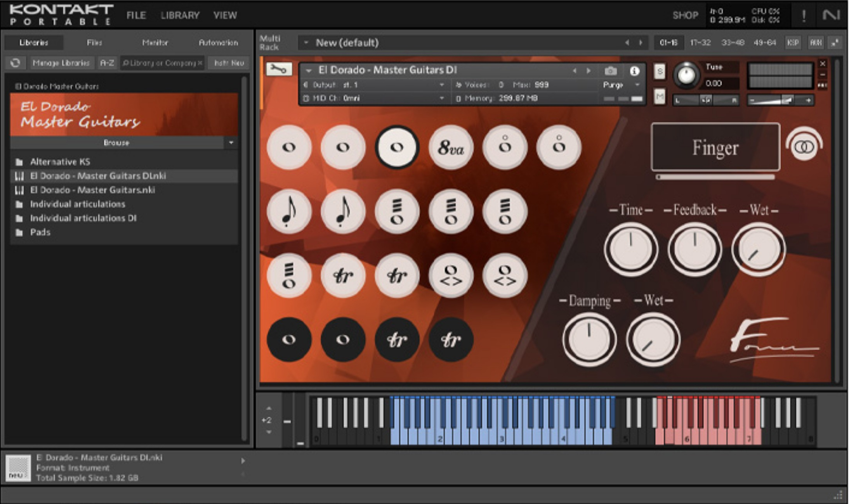This screenshot has width=849, height=504.
Task: Toggle the KSP button
Action: tap(792, 43)
